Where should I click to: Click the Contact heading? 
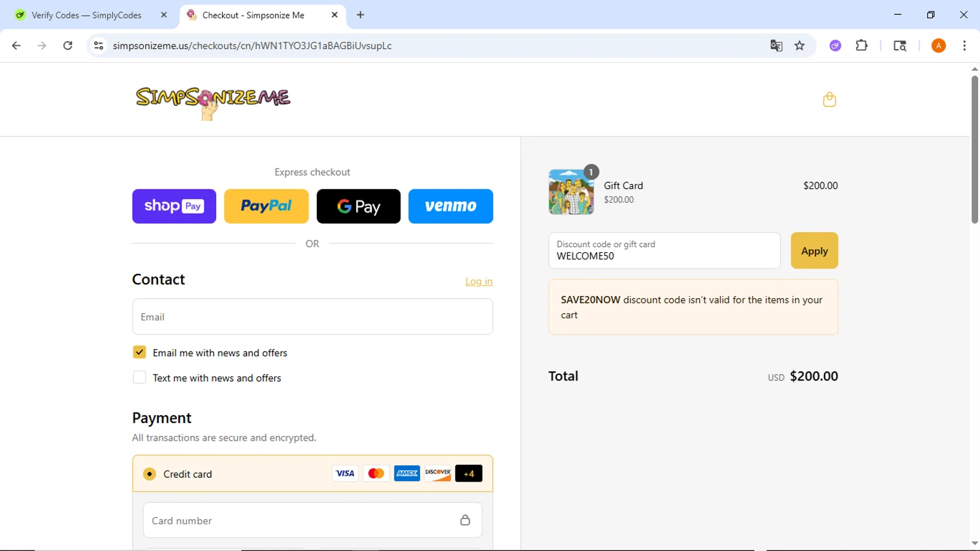click(x=158, y=279)
